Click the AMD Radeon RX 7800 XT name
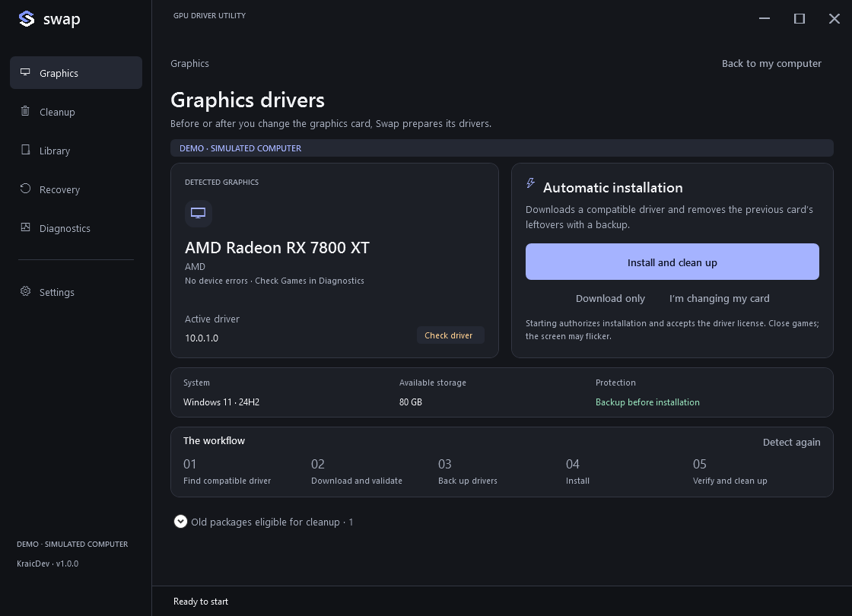Viewport: 852px width, 616px height. click(277, 248)
